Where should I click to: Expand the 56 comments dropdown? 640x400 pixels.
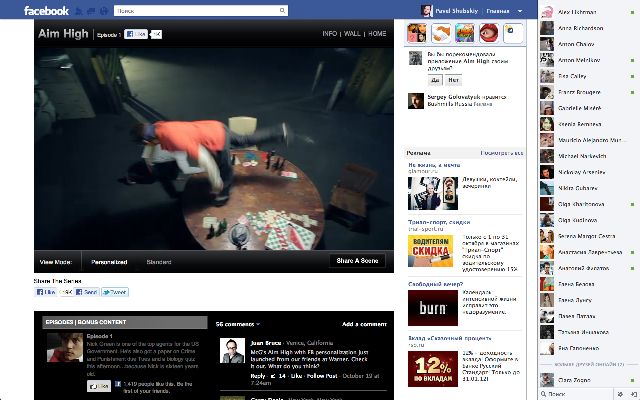tap(238, 324)
